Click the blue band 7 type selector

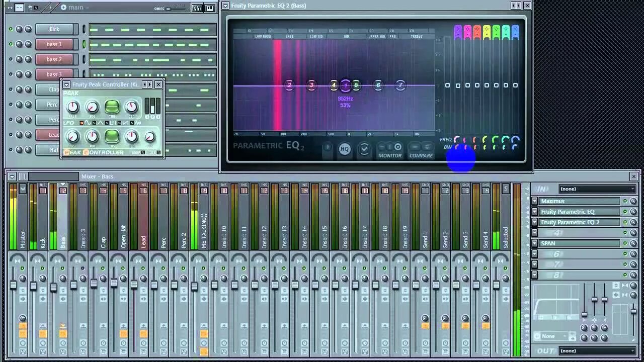(x=515, y=32)
